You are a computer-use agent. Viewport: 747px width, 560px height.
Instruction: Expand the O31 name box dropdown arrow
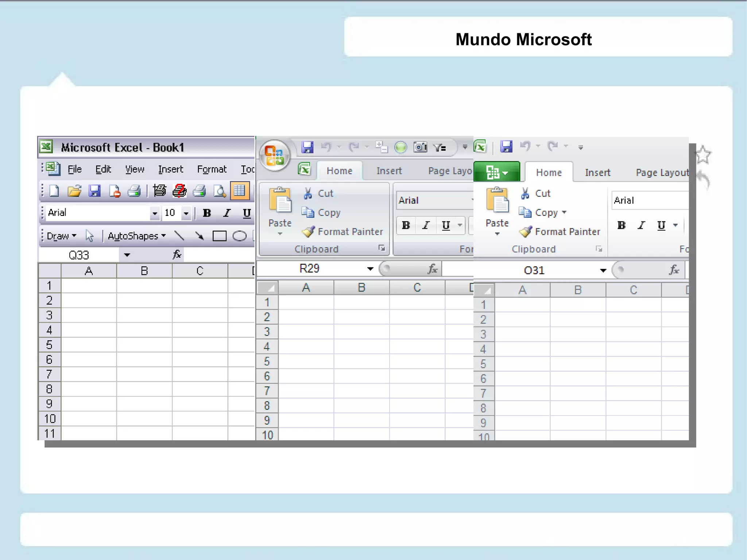603,270
